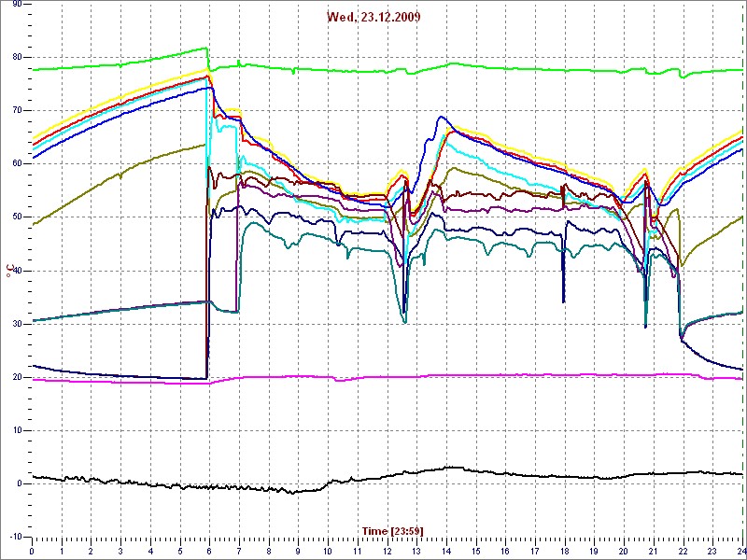Screen dimensions: 747x560
Task: Click hour '19' on the time axis
Action: [x=595, y=551]
